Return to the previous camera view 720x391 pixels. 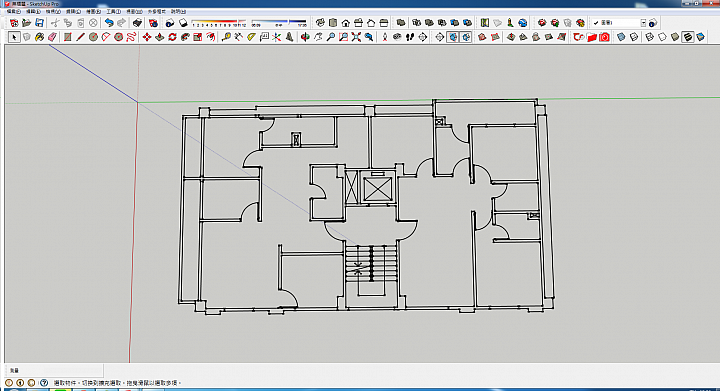point(369,37)
